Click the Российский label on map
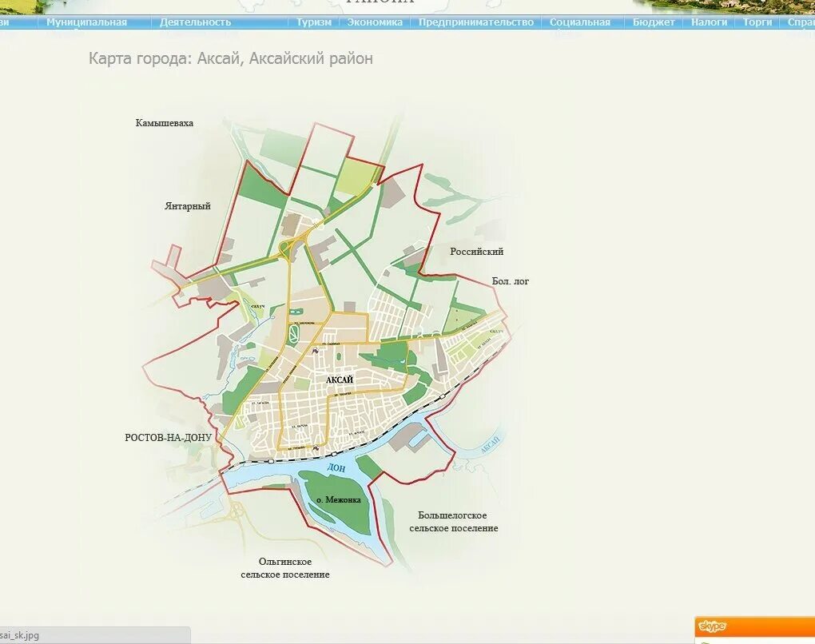Screen dimensions: 815x644 click(477, 252)
